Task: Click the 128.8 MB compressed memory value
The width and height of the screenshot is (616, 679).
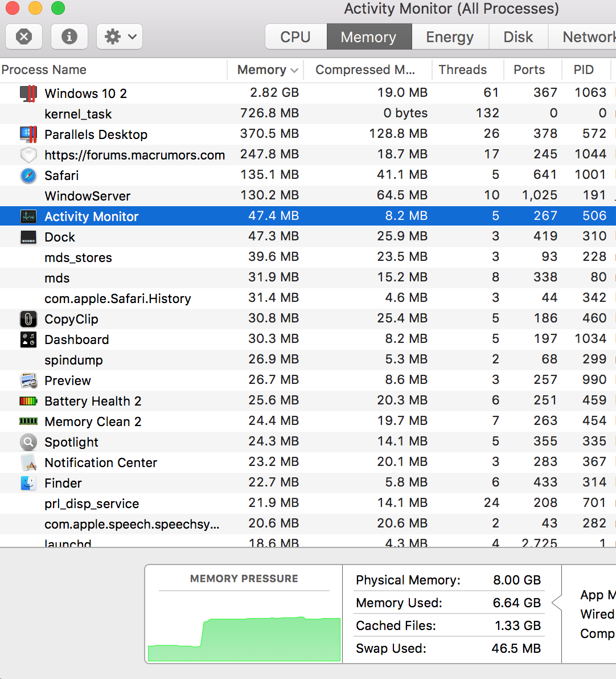Action: tap(399, 134)
